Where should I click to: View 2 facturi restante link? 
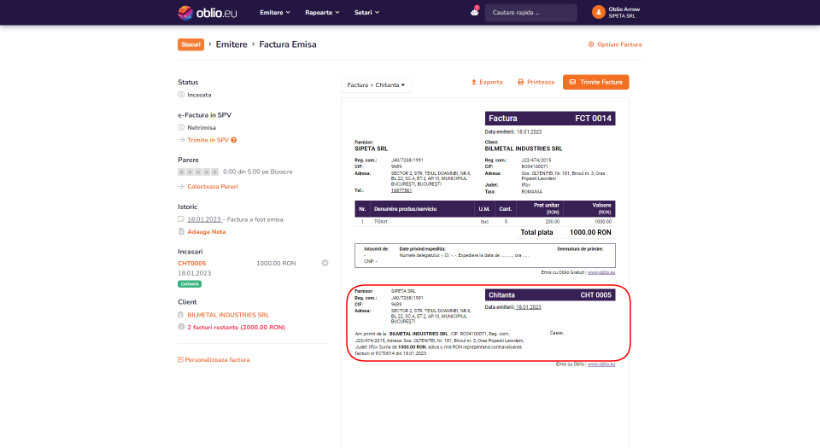click(x=236, y=327)
